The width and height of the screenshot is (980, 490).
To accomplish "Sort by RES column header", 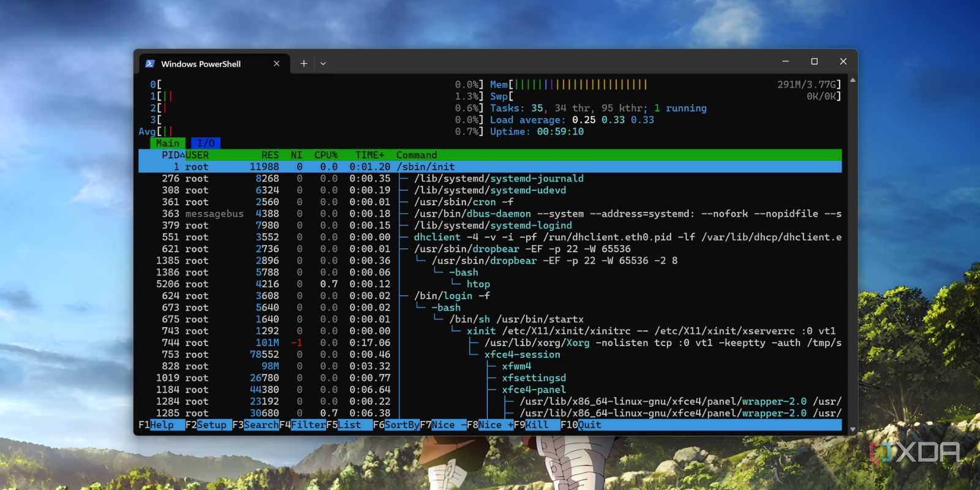I will 270,155.
